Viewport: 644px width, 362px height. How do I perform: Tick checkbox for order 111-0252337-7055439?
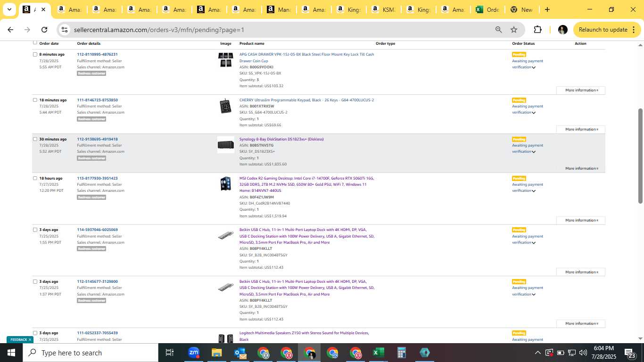click(35, 333)
